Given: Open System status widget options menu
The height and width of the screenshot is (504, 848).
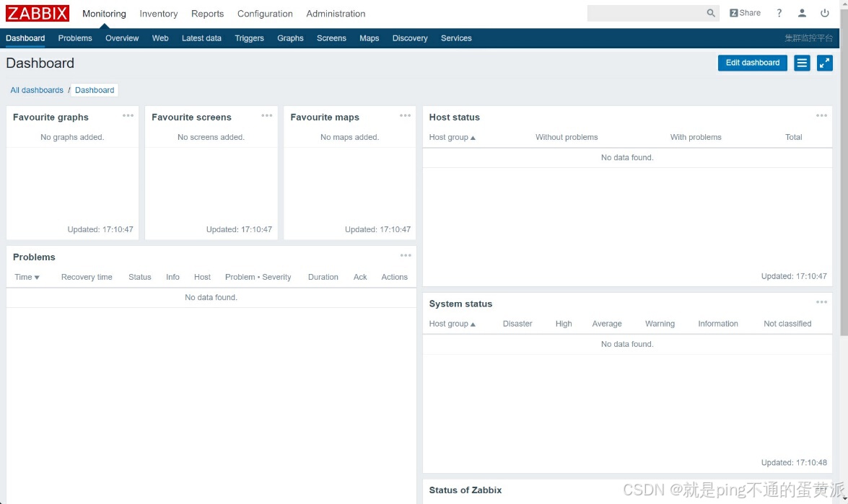Looking at the screenshot, I should (x=821, y=302).
